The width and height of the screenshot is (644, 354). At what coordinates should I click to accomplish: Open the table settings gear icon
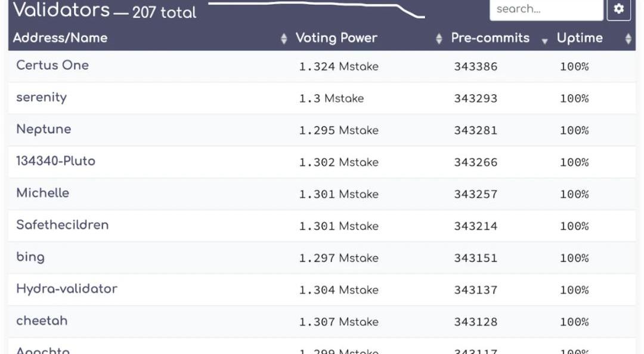point(618,9)
